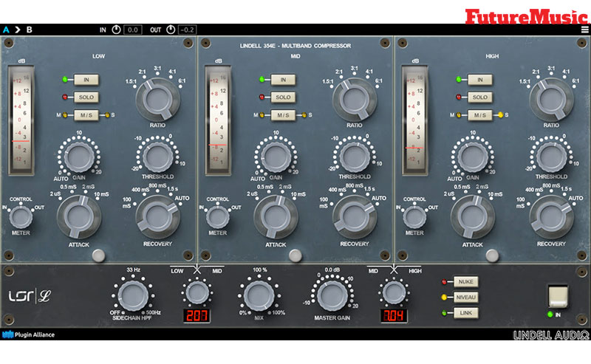Click the HIGH band RATIO knob
Screen dimensions: 591x364
tap(551, 100)
